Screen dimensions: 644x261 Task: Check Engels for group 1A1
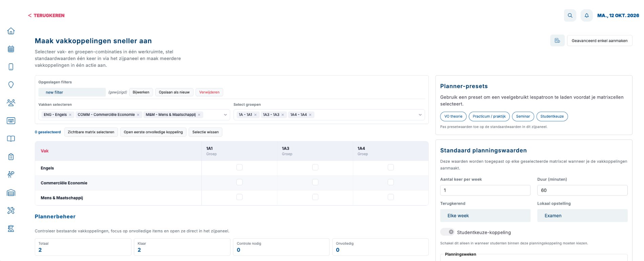pos(239,167)
